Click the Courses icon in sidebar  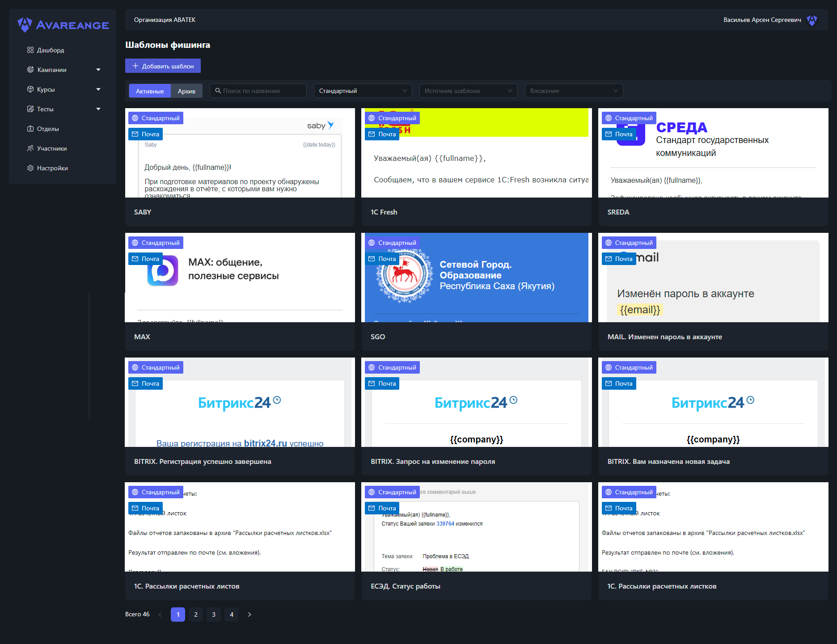(x=30, y=89)
